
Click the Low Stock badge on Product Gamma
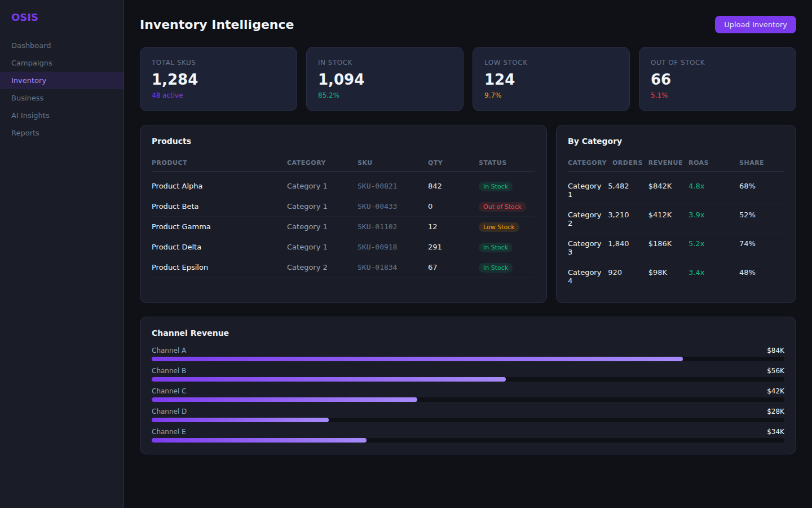click(x=498, y=227)
